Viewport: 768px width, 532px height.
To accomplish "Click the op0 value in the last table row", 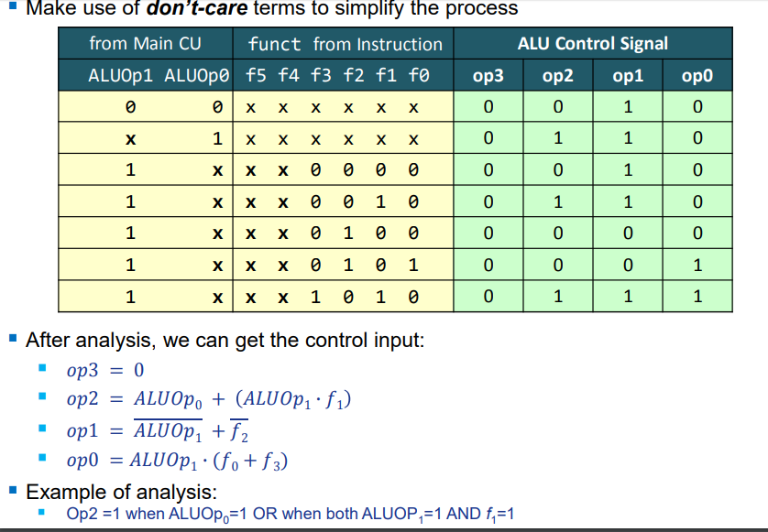I will (x=697, y=297).
